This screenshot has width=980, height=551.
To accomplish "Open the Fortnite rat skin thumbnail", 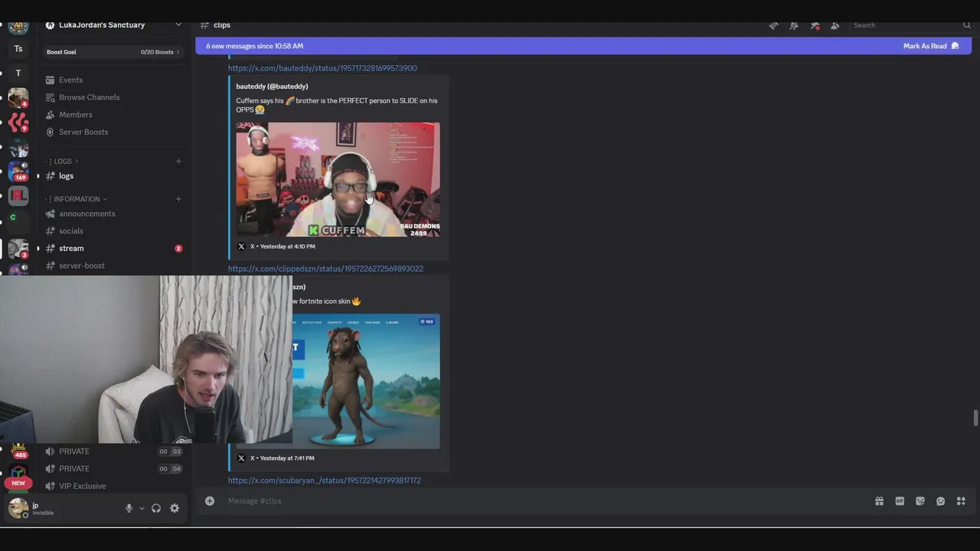I will click(366, 381).
